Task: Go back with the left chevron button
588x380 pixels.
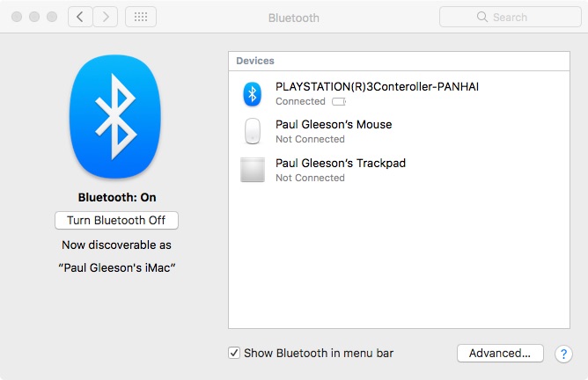Action: point(80,17)
